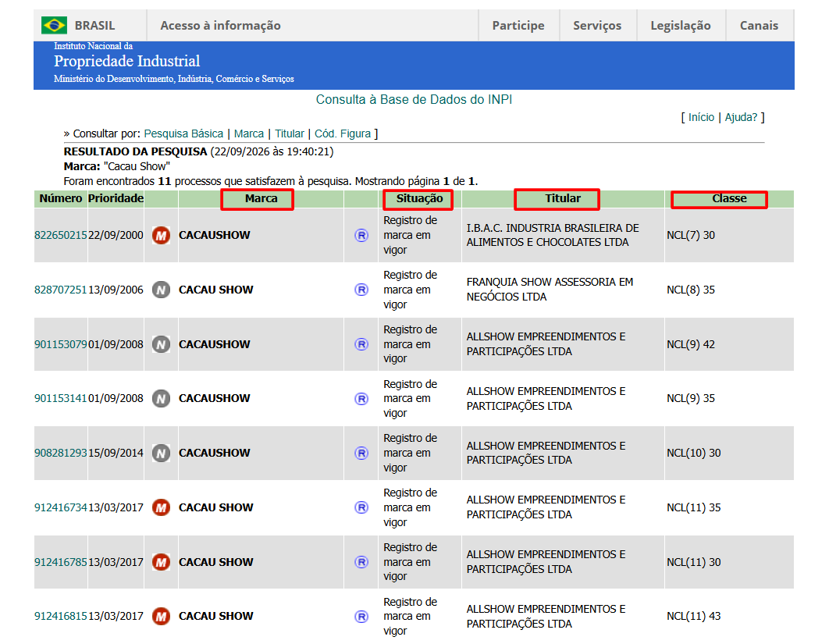Click the red M icon for 822650215
This screenshot has height=644, width=829.
coord(162,235)
